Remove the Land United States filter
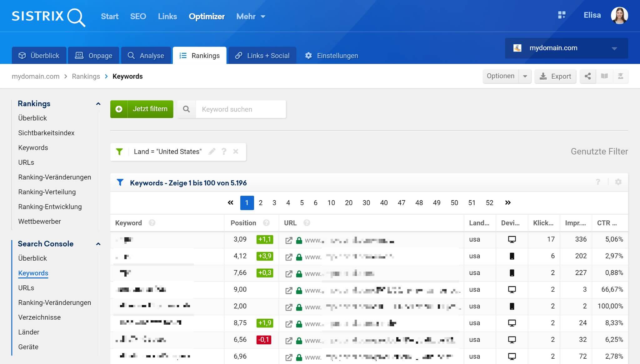The width and height of the screenshot is (640, 364). pos(236,152)
